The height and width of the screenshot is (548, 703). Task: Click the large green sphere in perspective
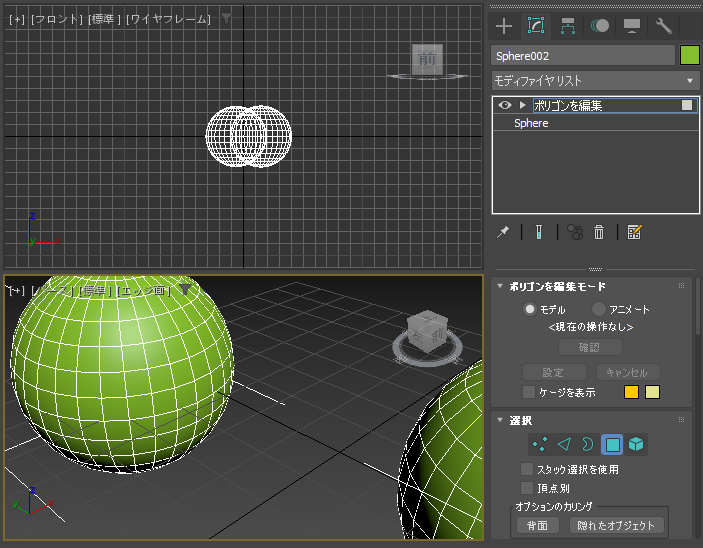pos(122,374)
